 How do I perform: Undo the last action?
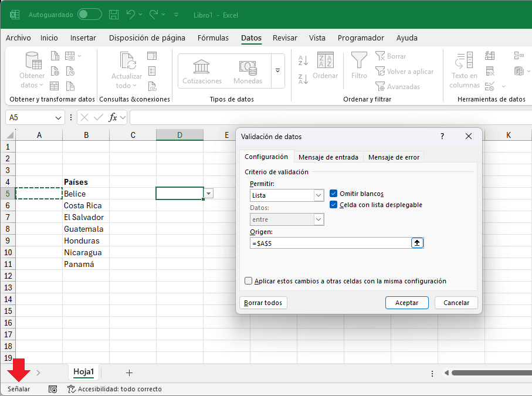point(131,15)
